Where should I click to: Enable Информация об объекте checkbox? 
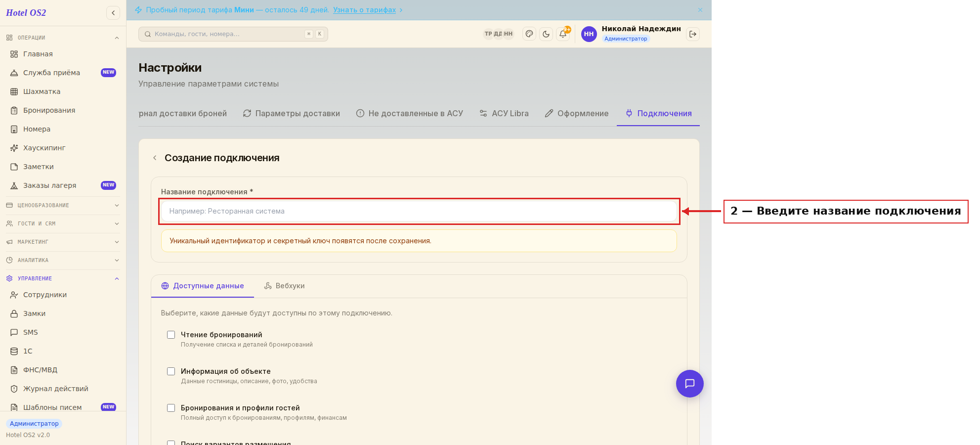point(171,371)
